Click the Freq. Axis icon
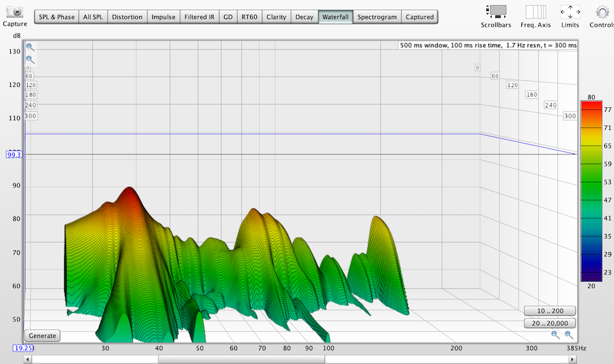614x364 pixels. pyautogui.click(x=536, y=12)
